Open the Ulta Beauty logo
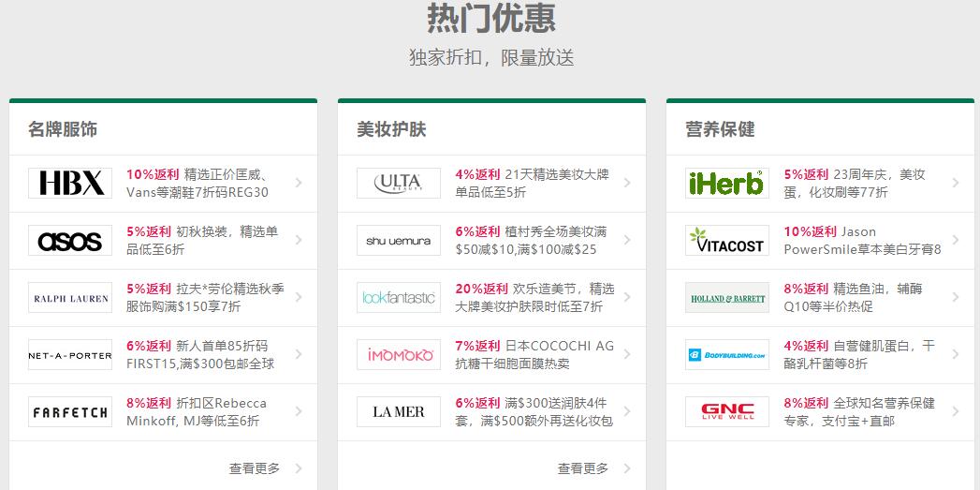This screenshot has height=490, width=980. click(399, 184)
